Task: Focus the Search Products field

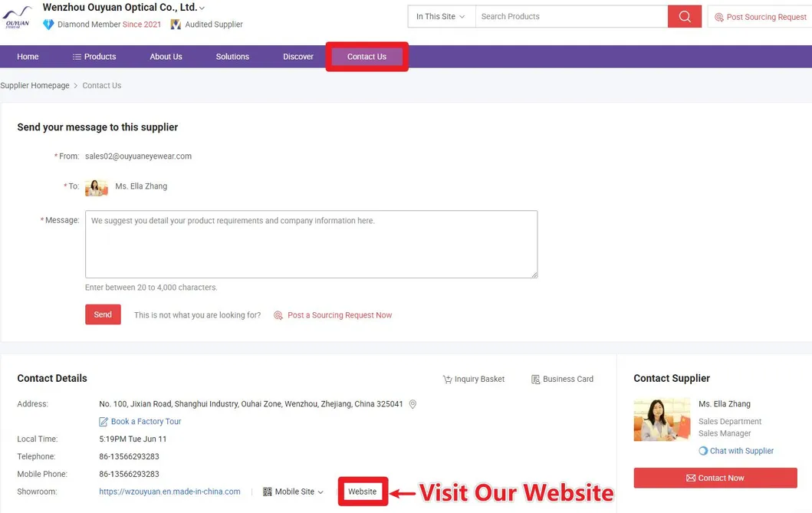Action: 572,17
